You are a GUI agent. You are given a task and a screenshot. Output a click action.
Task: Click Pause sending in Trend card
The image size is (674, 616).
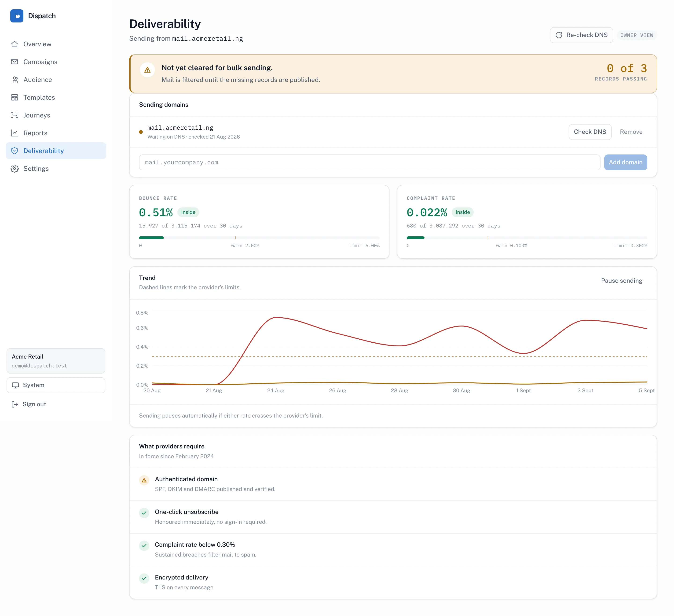click(x=622, y=281)
